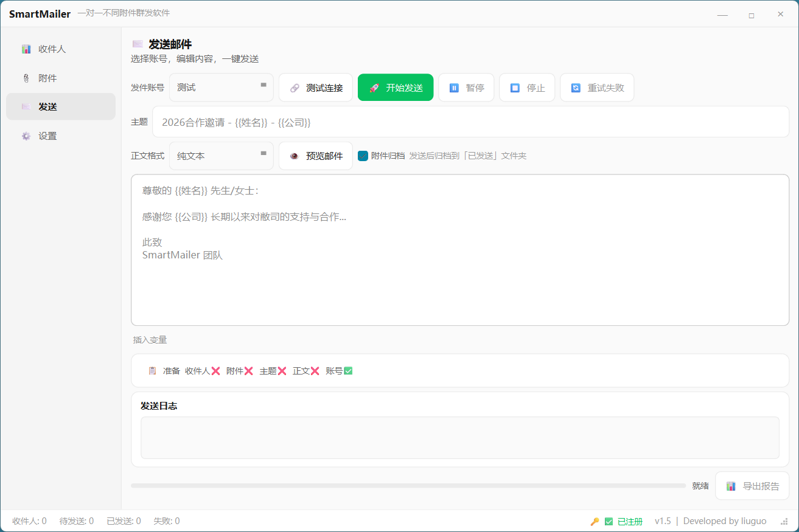Click the 发送后归档到「已发送」文件夹 hint text
This screenshot has width=799, height=532.
pos(468,156)
